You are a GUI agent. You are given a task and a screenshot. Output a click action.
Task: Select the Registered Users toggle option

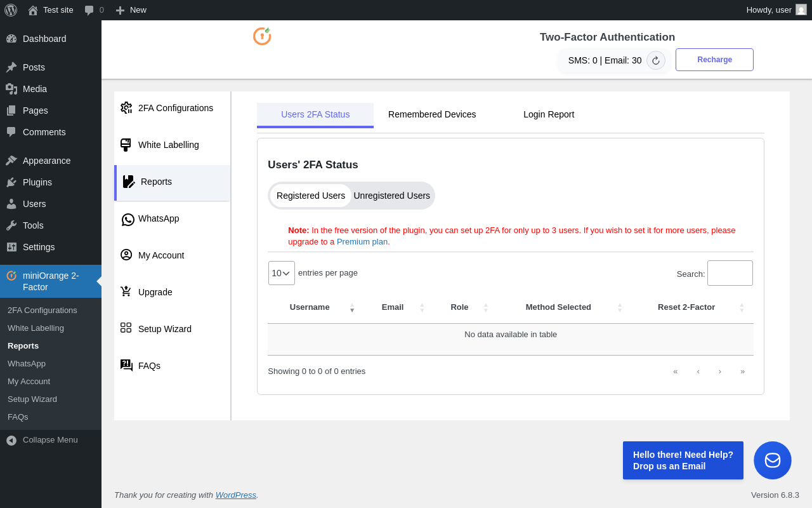click(311, 196)
